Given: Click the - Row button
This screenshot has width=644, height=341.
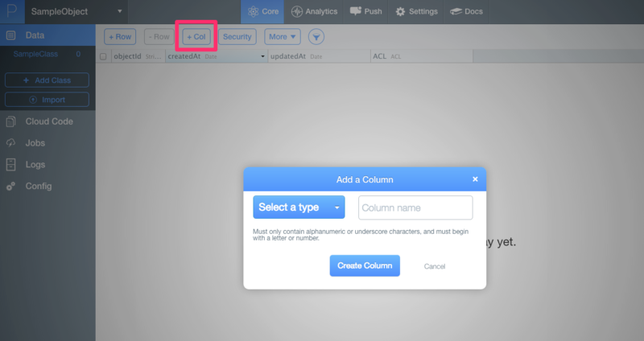Looking at the screenshot, I should click(x=159, y=36).
